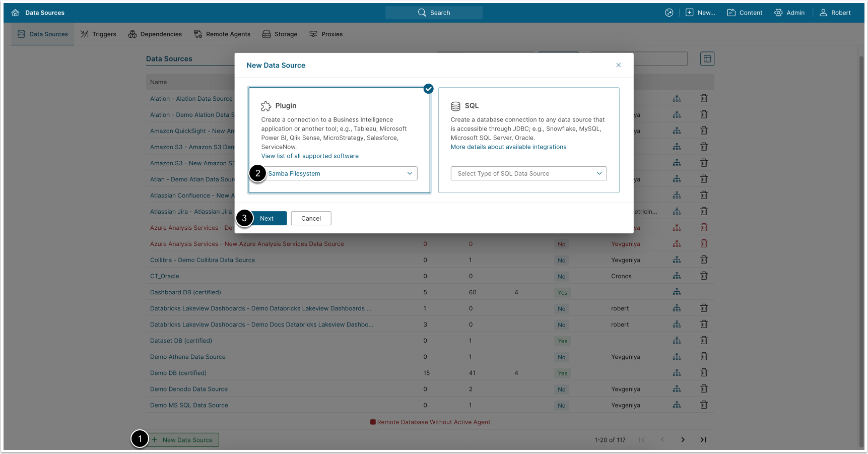View dependencies for CT_Oracle
868x454 pixels.
(677, 276)
